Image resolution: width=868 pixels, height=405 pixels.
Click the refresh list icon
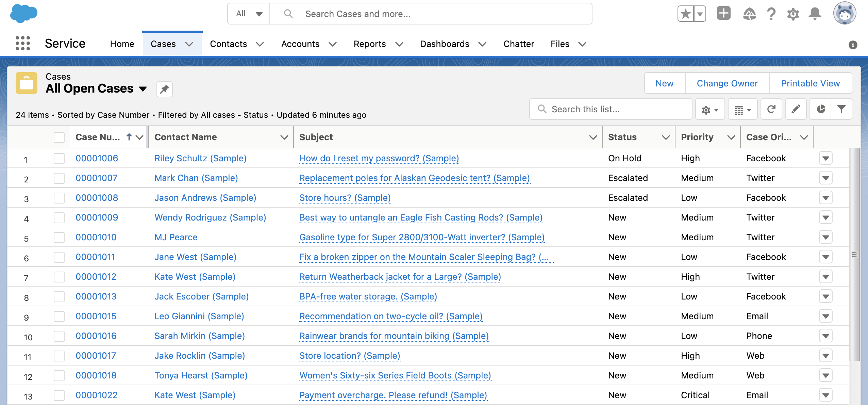pyautogui.click(x=771, y=109)
